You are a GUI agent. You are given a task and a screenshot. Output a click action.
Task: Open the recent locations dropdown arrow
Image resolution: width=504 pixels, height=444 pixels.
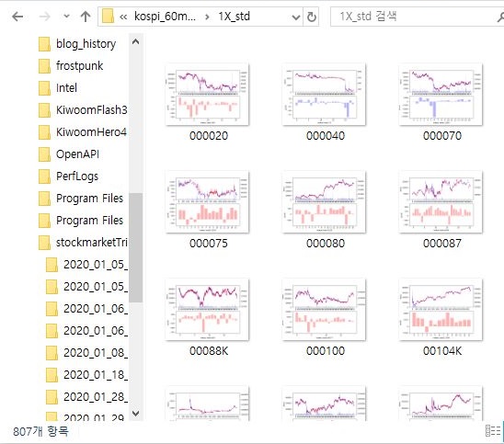tap(66, 17)
